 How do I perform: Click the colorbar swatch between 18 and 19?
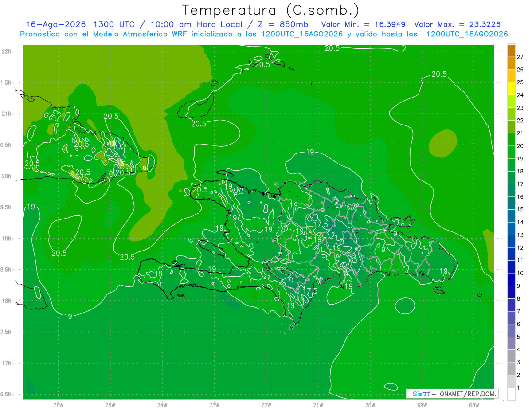point(511,165)
